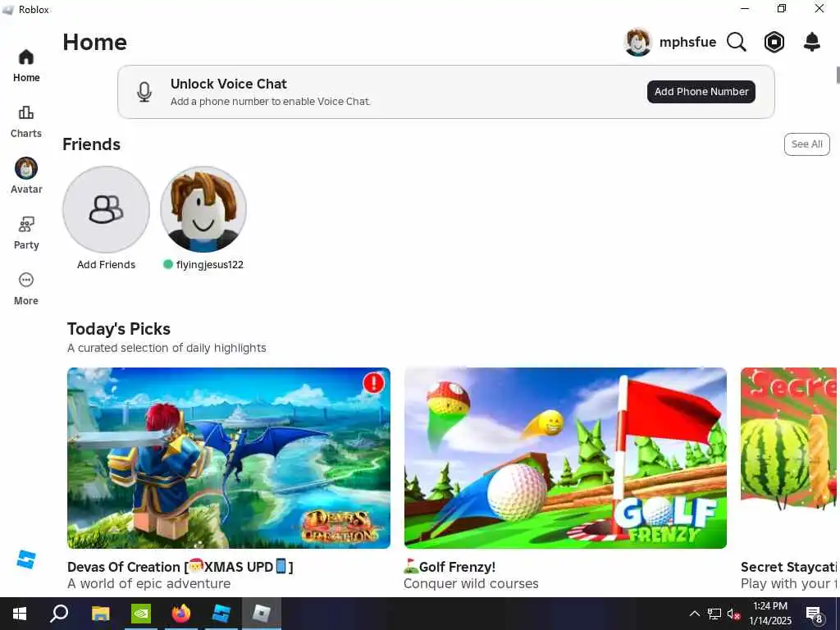This screenshot has height=630, width=840.
Task: Click the flyingjesus122 name label
Action: pyautogui.click(x=209, y=265)
